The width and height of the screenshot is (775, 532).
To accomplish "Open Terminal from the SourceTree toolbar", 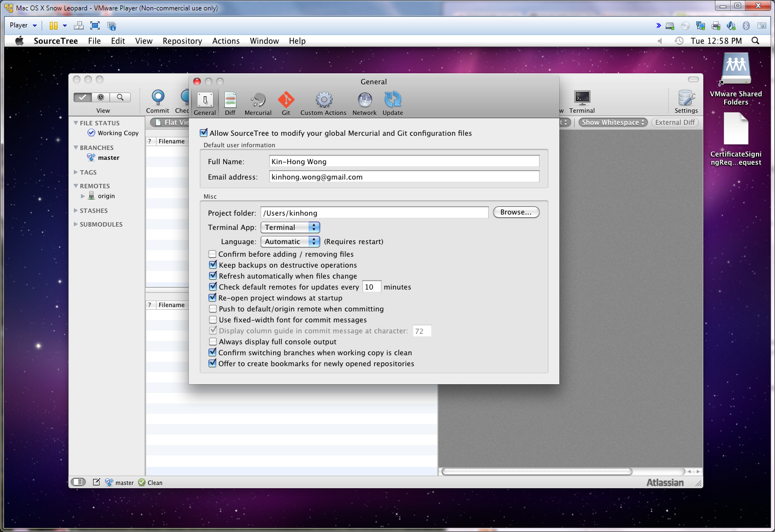I will click(x=582, y=101).
